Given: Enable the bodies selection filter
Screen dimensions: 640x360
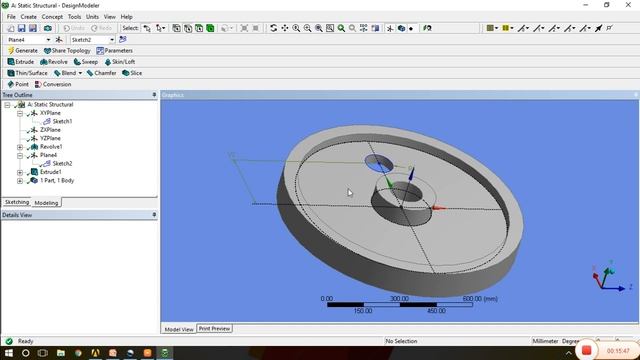Looking at the screenshot, I should pyautogui.click(x=210, y=28).
